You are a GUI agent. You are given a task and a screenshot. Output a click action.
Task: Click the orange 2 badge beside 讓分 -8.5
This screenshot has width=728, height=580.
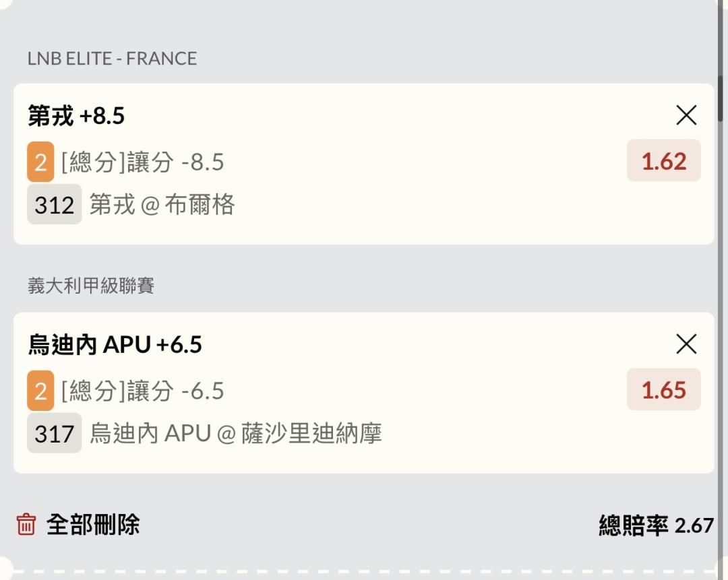click(40, 162)
